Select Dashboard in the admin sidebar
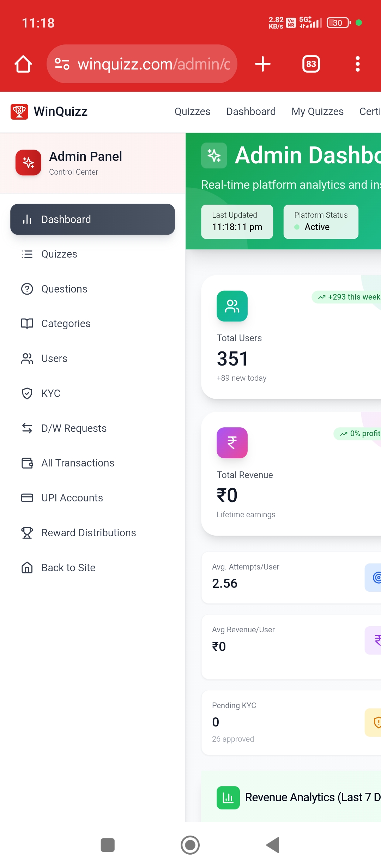 coord(92,219)
